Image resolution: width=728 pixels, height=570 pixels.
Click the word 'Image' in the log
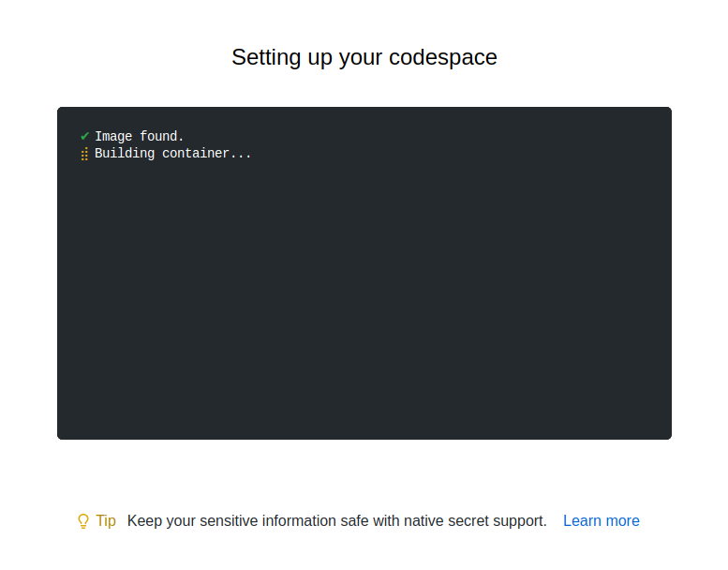pos(113,136)
